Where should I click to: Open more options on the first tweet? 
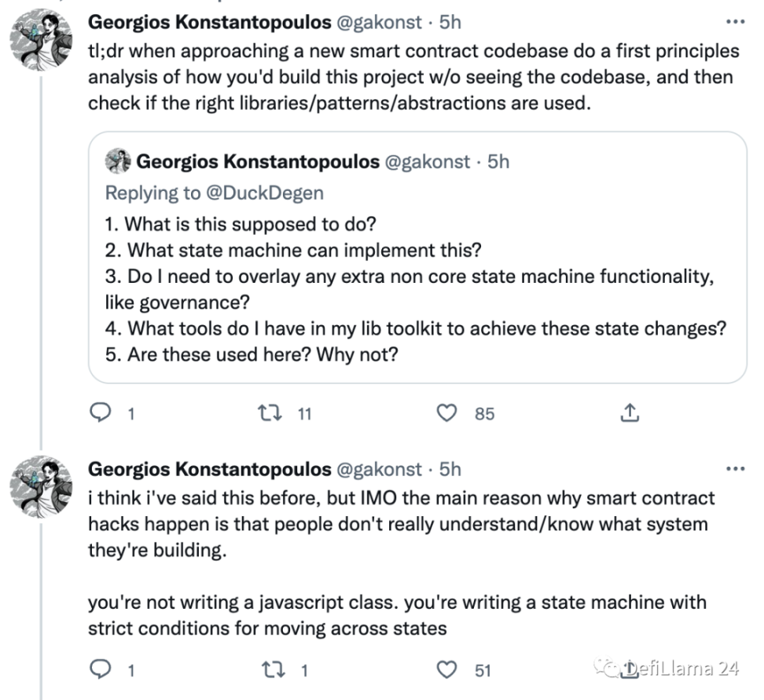click(x=734, y=22)
